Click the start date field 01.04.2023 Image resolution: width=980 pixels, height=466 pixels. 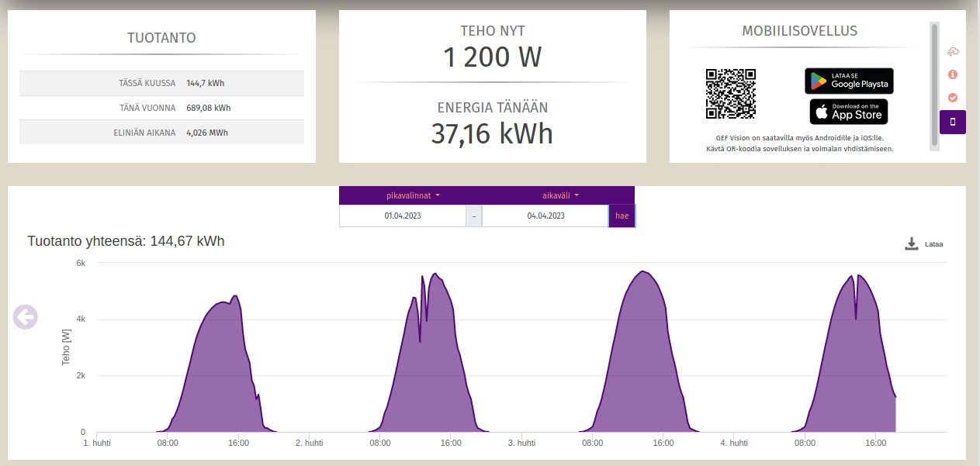coord(402,216)
